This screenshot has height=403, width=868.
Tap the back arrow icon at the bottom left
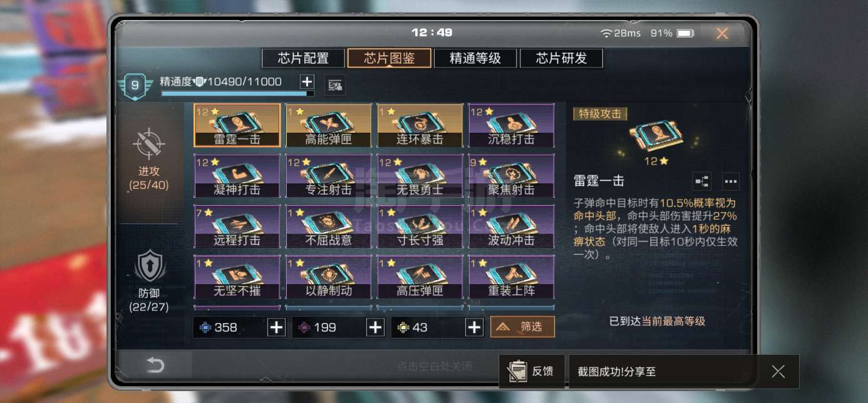[155, 365]
